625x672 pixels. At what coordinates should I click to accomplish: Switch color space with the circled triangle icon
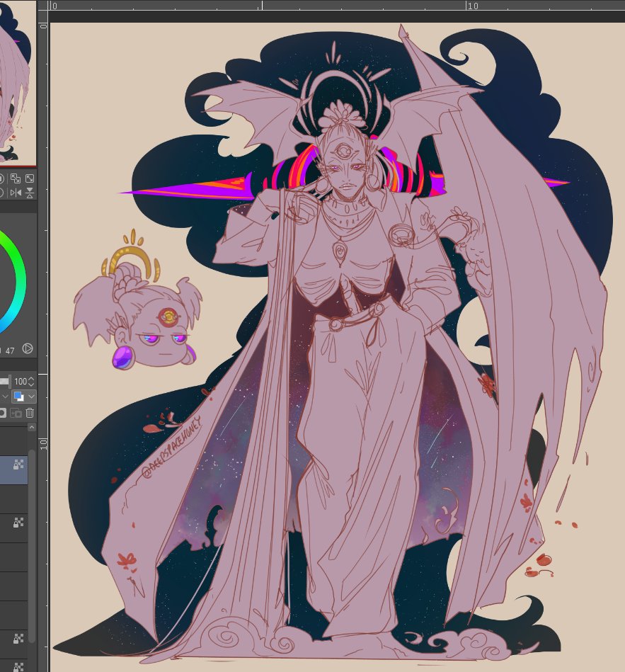pos(28,348)
